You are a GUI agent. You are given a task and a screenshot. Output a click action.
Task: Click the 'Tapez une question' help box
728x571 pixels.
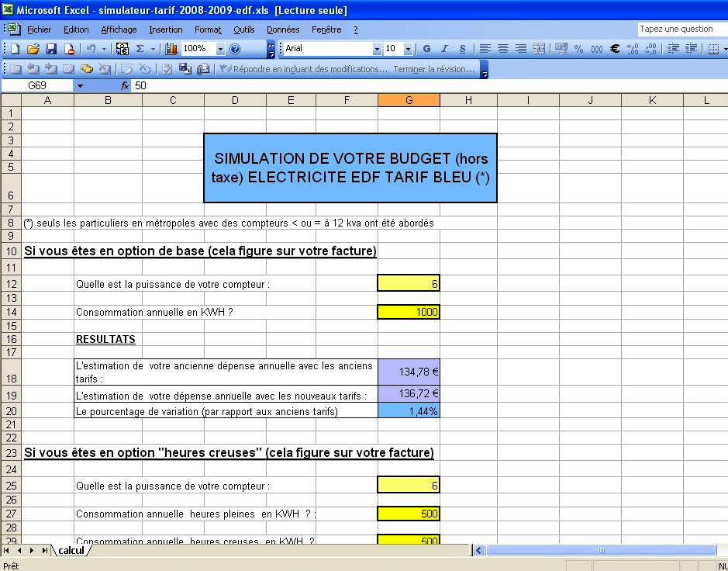coord(682,29)
